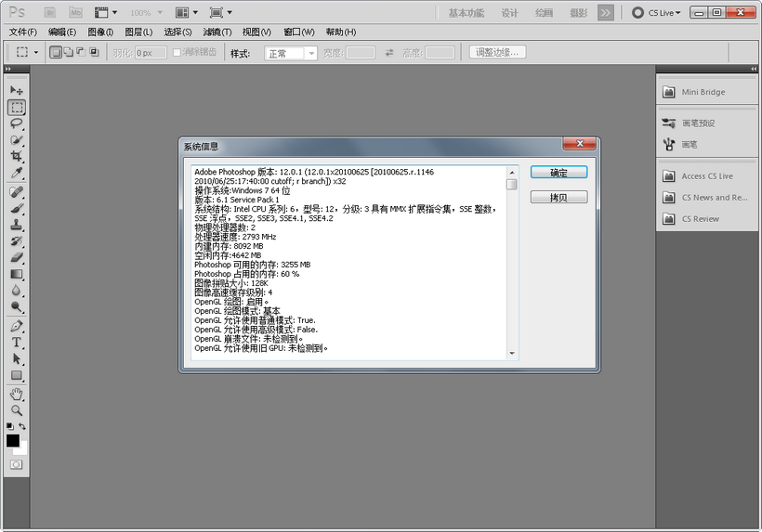Launch Bridge from the top bar
Image resolution: width=762 pixels, height=532 pixels.
click(50, 13)
